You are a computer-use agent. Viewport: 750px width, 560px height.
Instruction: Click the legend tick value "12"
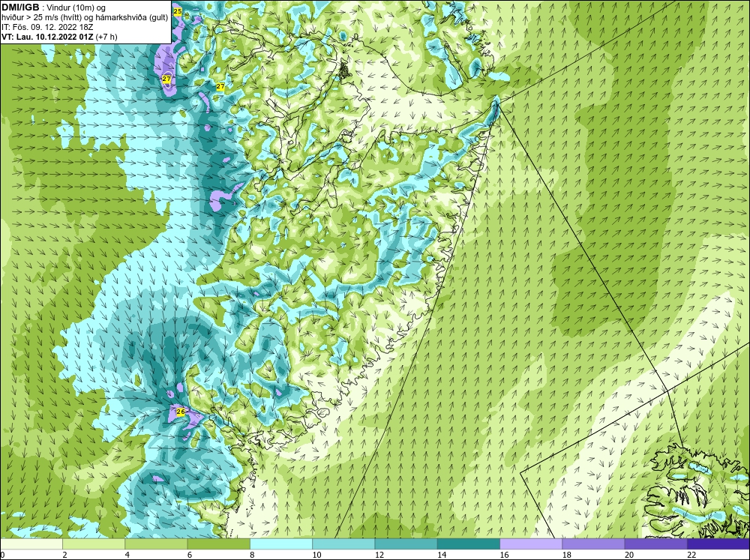point(379,555)
